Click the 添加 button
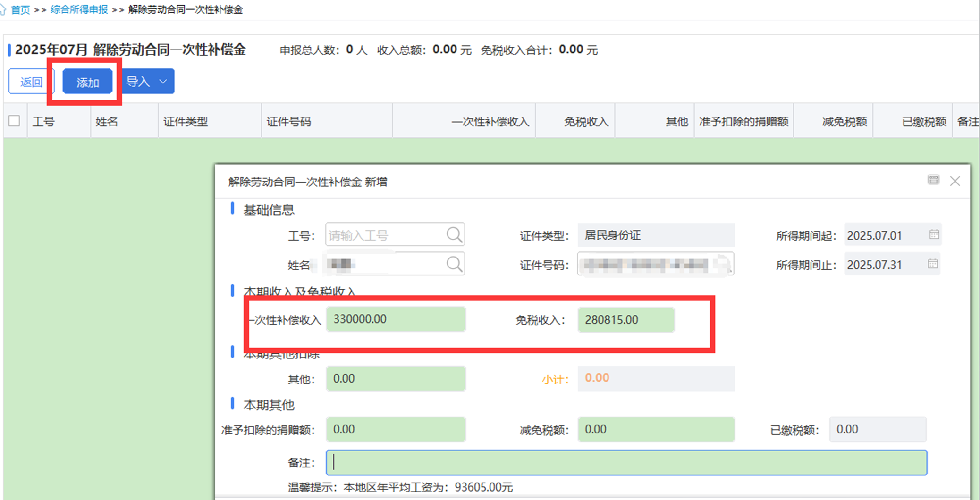 click(87, 82)
